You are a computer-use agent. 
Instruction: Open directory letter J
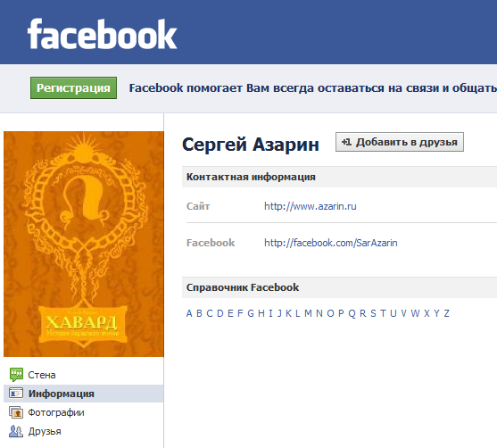pos(279,313)
